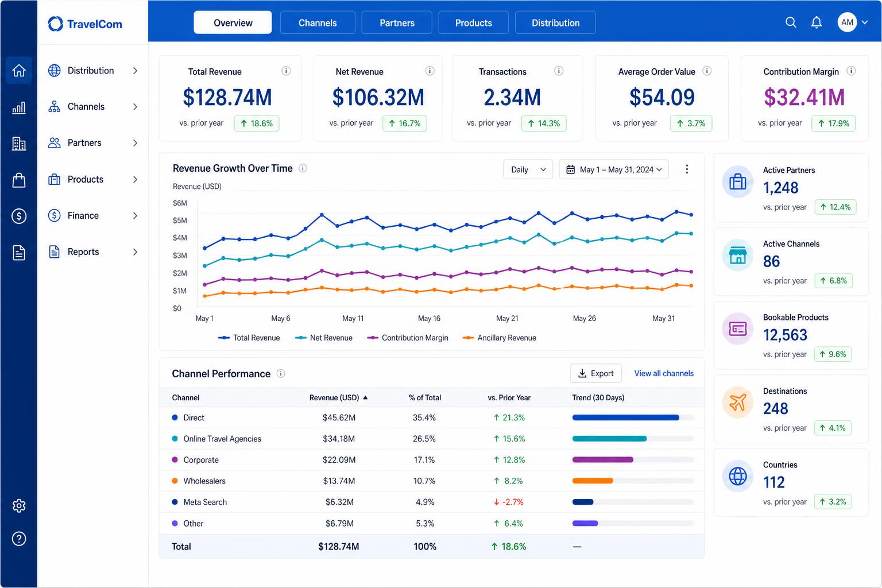The width and height of the screenshot is (882, 588).
Task: Expand the Reports sidebar item
Action: tap(93, 252)
